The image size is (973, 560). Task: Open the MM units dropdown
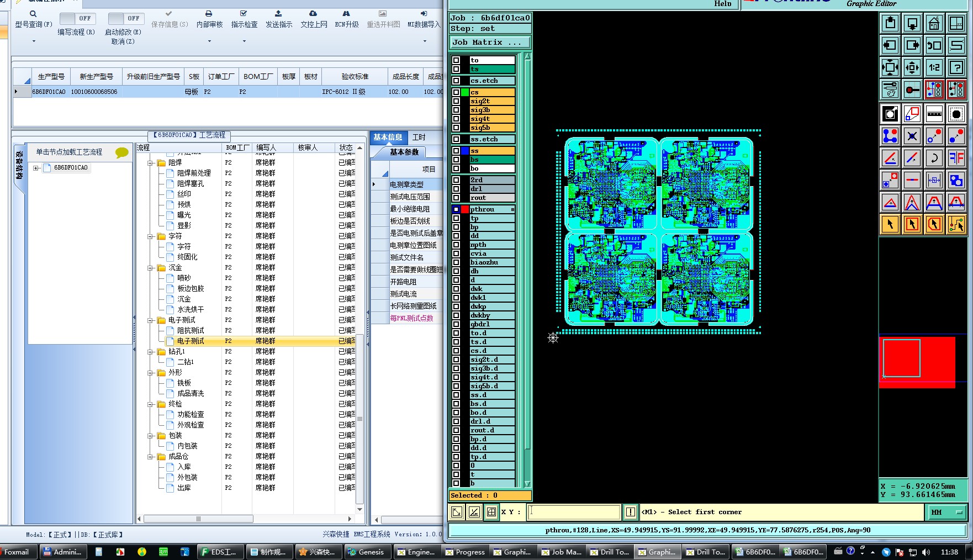[x=947, y=512]
